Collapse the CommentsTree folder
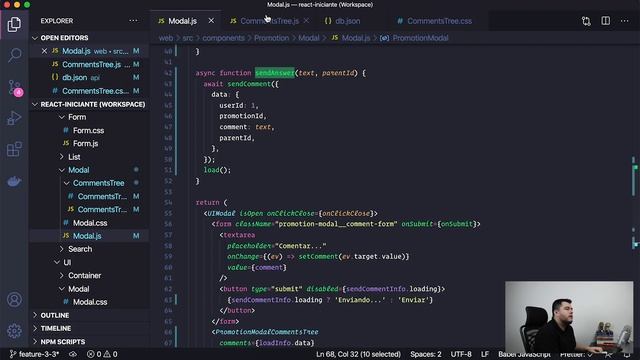This screenshot has width=640, height=360. [x=98, y=183]
